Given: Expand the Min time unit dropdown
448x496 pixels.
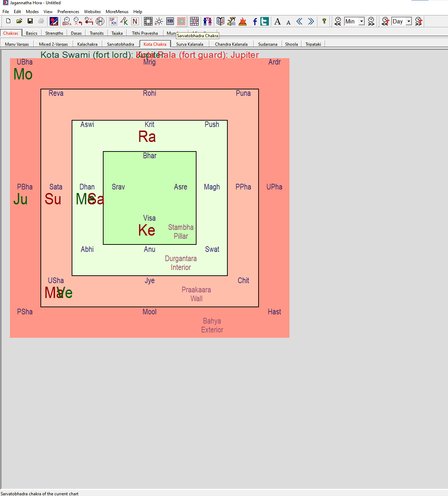Looking at the screenshot, I should tap(361, 21).
